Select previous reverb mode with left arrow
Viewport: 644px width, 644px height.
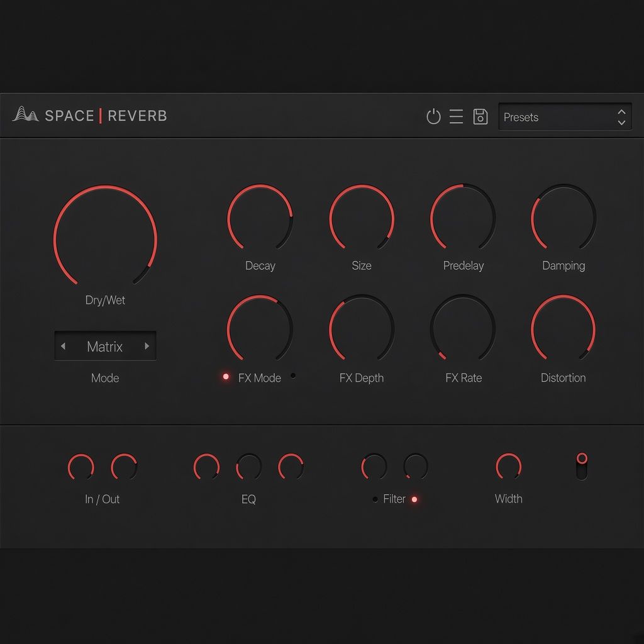pyautogui.click(x=64, y=347)
